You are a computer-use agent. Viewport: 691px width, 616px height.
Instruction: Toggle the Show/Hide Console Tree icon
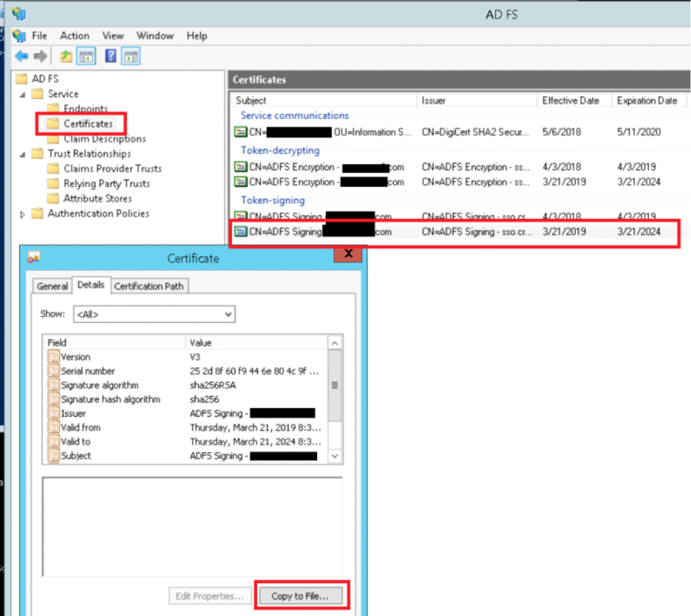[86, 56]
